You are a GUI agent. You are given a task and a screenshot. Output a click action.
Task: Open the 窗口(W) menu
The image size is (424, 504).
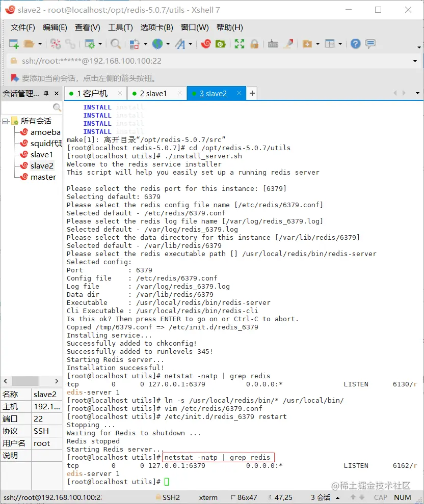coord(195,27)
